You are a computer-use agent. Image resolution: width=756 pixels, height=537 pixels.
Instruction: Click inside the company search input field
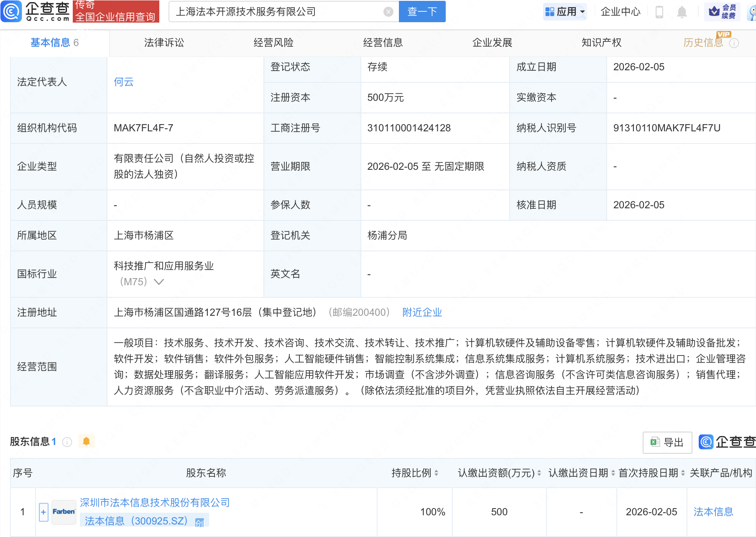(272, 12)
